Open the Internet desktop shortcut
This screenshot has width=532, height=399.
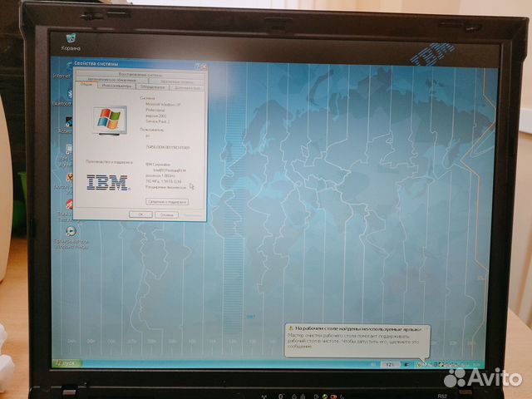(62, 70)
